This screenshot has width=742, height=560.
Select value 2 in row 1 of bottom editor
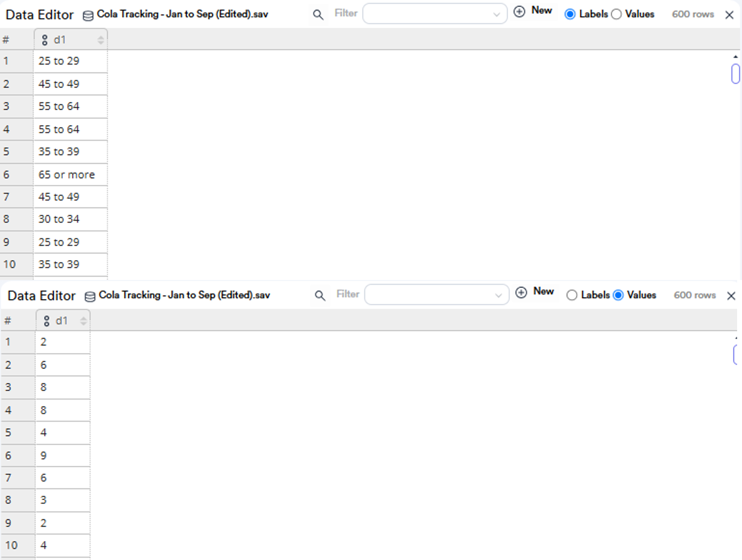click(x=63, y=342)
